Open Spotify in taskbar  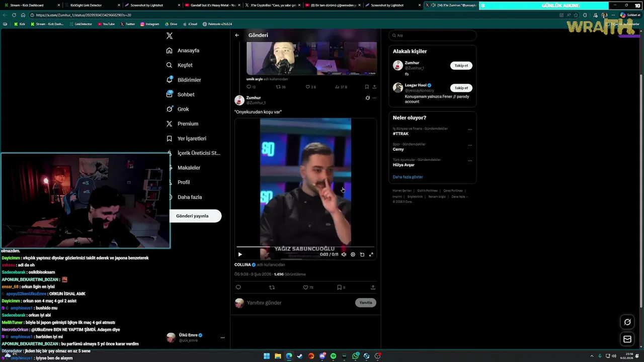(x=333, y=356)
